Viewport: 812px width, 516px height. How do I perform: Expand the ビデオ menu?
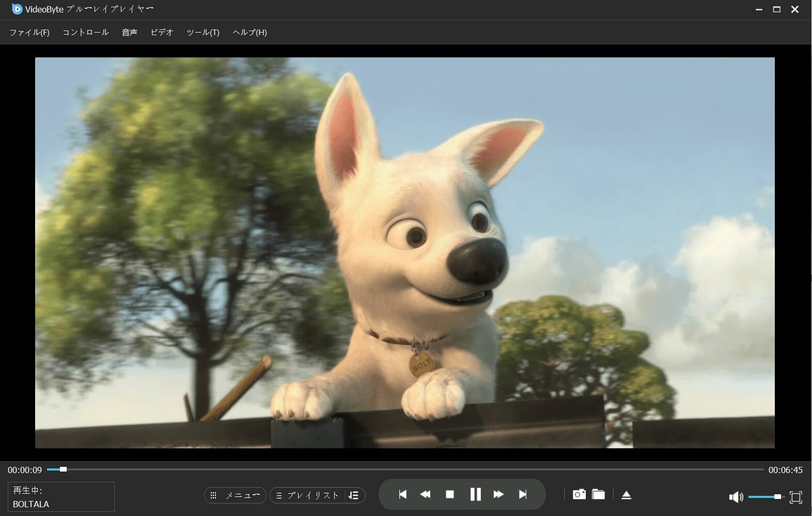point(162,32)
